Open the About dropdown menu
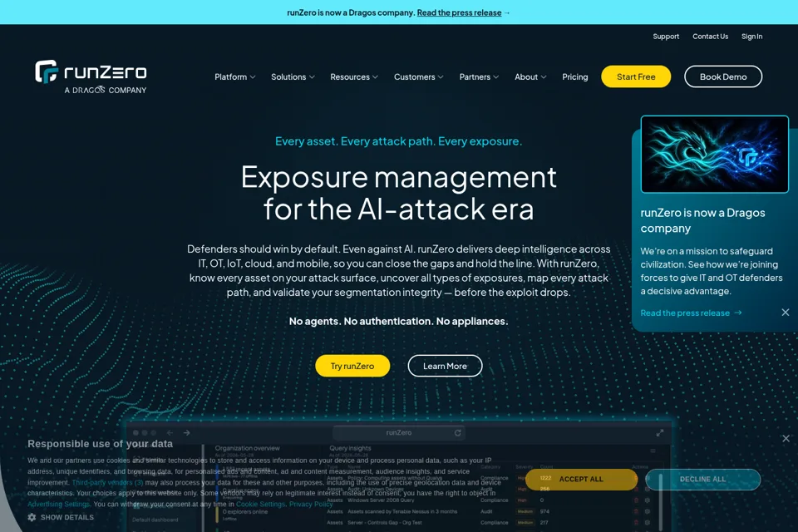 [x=530, y=76]
